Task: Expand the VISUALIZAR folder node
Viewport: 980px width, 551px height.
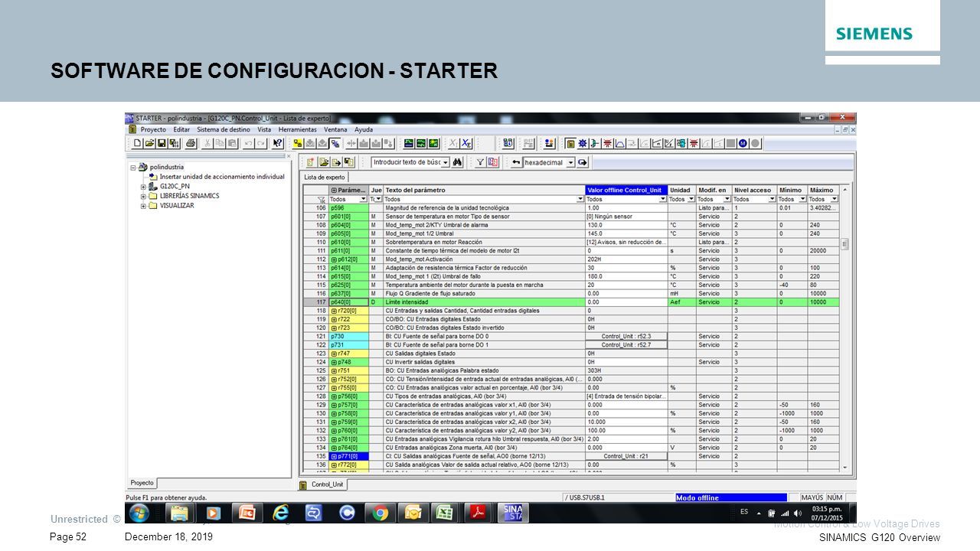Action: tap(143, 205)
